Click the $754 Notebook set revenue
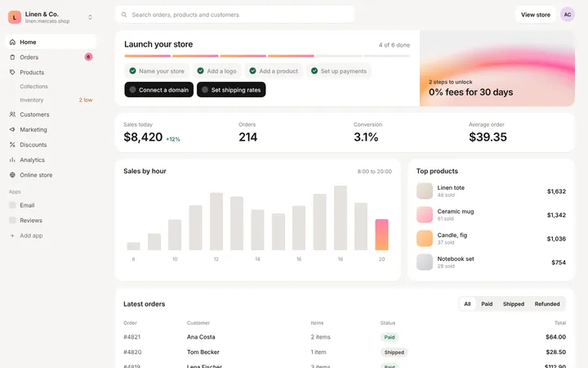This screenshot has height=368, width=588. coord(559,263)
